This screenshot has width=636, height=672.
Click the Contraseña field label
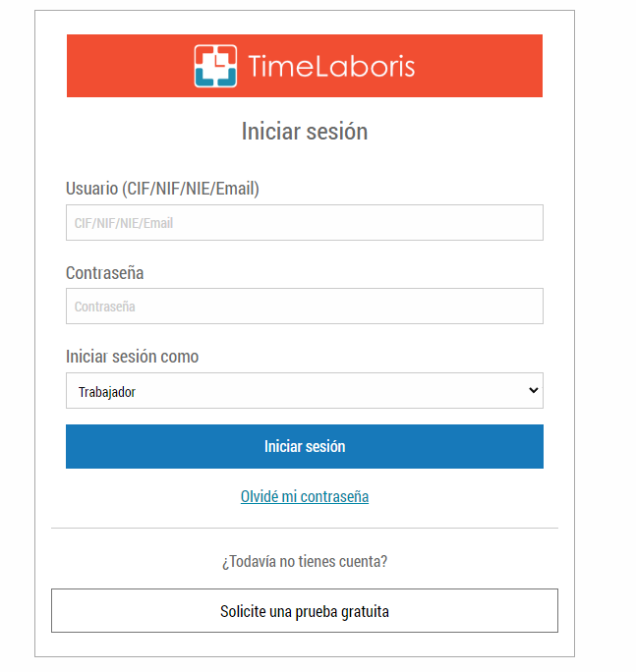coord(104,273)
